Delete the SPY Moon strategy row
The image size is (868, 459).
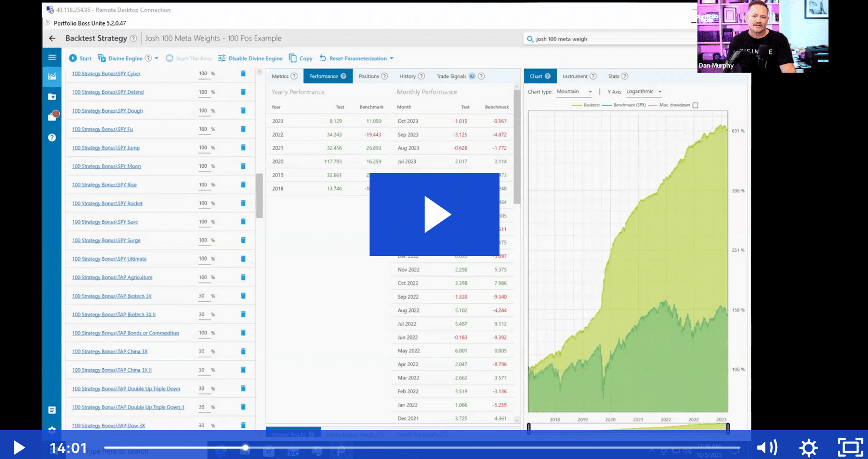(x=243, y=166)
